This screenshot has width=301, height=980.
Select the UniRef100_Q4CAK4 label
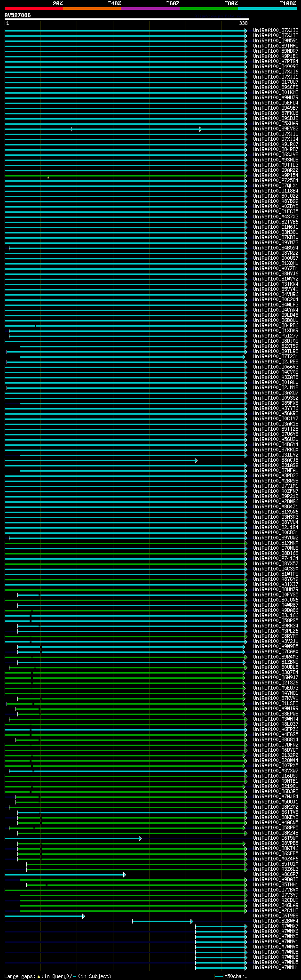pos(276,310)
